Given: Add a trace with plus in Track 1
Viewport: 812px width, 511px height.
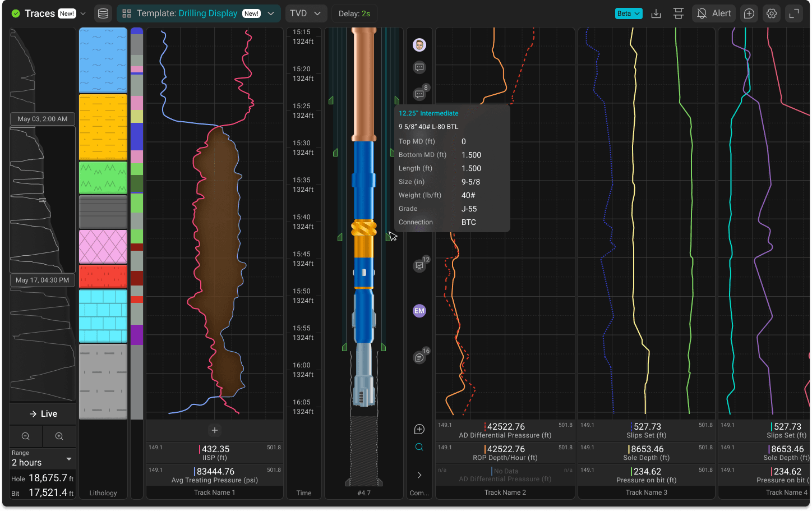Looking at the screenshot, I should tap(214, 430).
